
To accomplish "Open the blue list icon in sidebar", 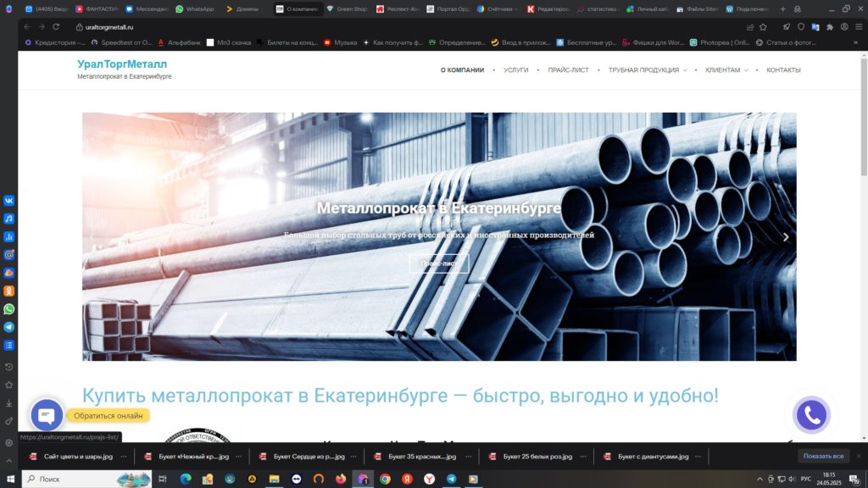I will pos(8,346).
